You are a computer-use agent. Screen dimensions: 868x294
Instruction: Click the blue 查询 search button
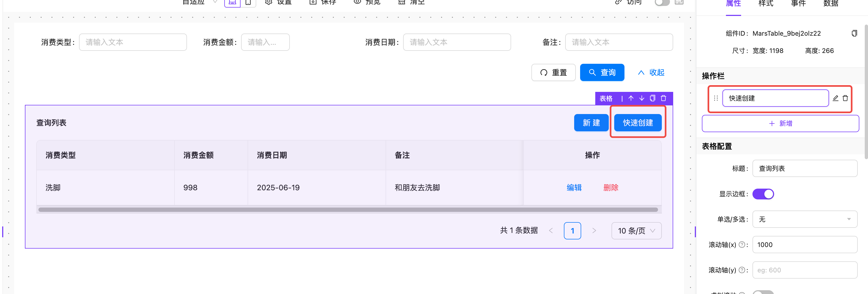tap(602, 72)
